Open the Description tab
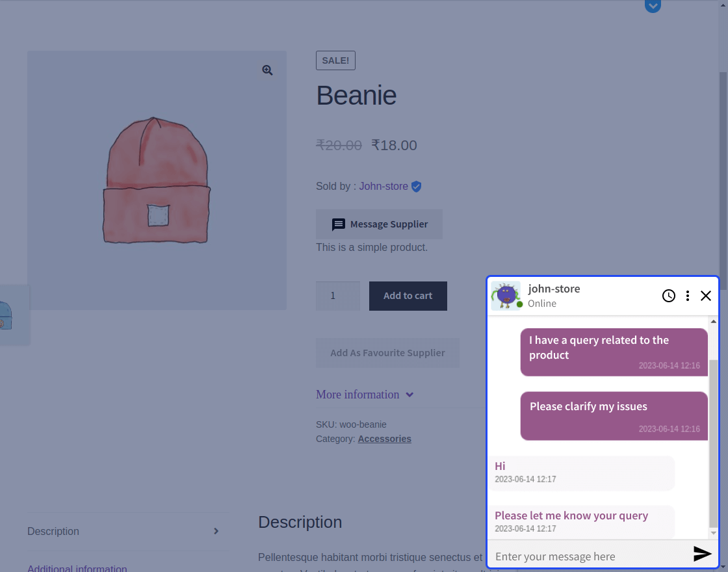 click(x=53, y=531)
